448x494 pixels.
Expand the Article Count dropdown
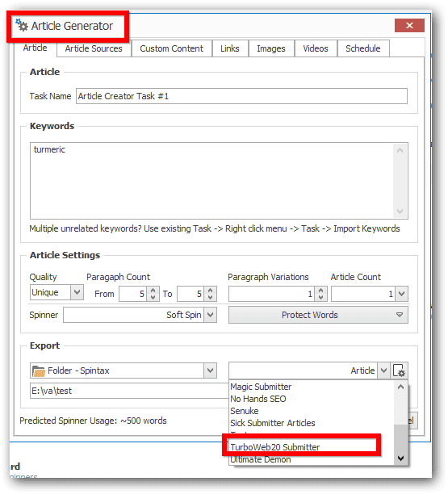point(401,294)
